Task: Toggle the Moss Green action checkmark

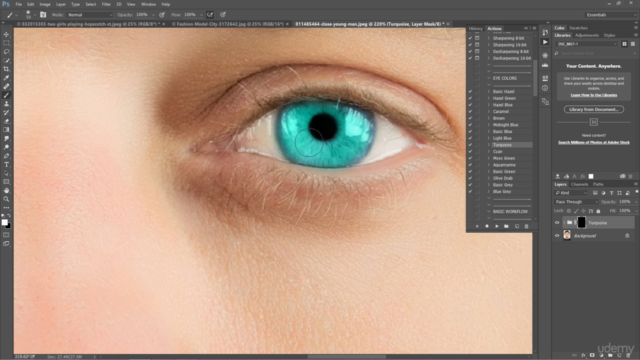Action: [470, 158]
